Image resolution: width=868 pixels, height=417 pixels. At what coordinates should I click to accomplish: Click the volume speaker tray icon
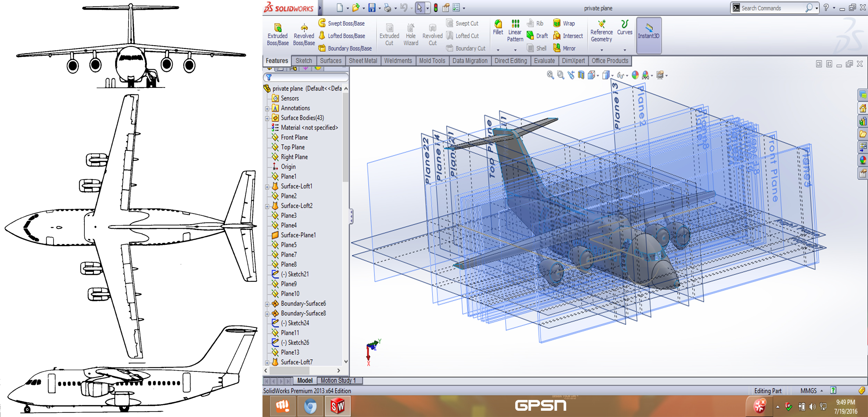click(x=812, y=407)
